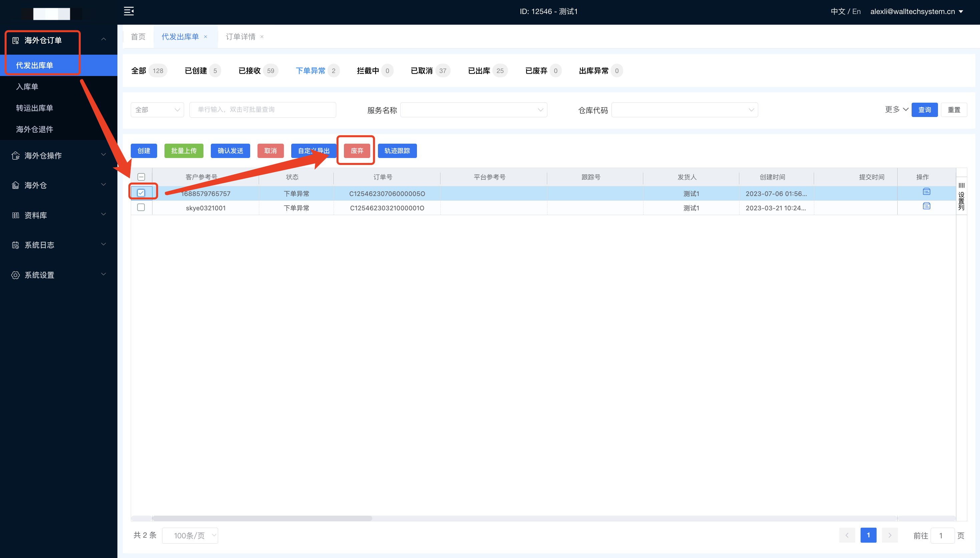Screen dimensions: 980x558
Task: Select the 已接收 status tab
Action: (x=258, y=71)
